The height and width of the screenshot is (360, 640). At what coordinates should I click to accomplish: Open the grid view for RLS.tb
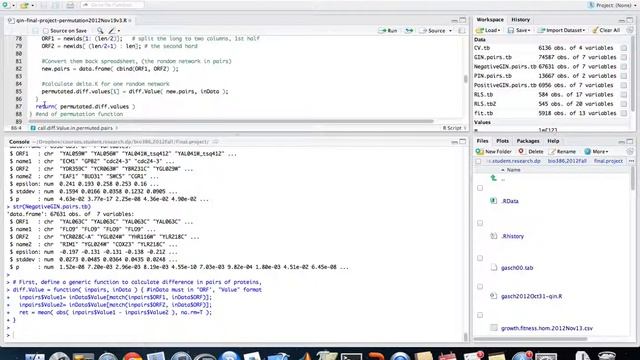tap(624, 95)
